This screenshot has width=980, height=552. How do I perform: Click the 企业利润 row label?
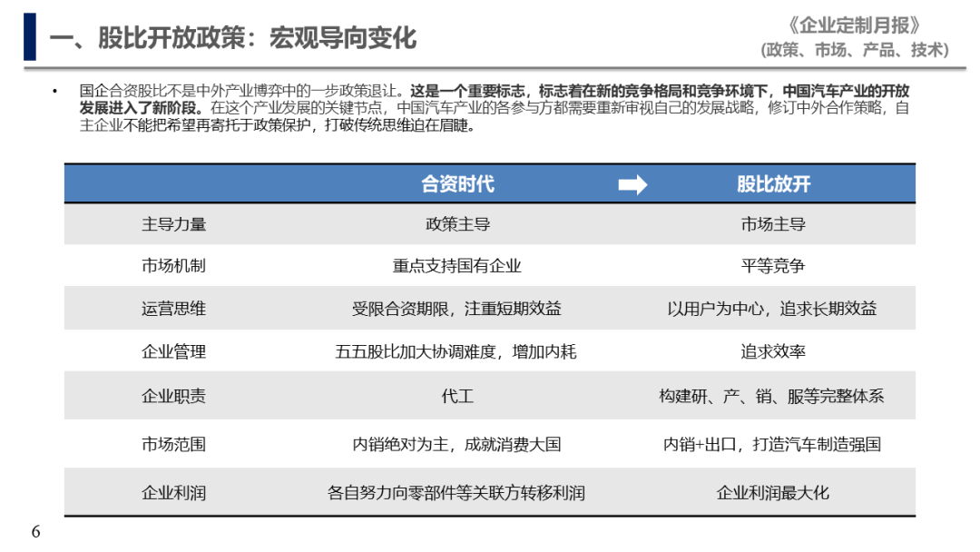point(173,493)
